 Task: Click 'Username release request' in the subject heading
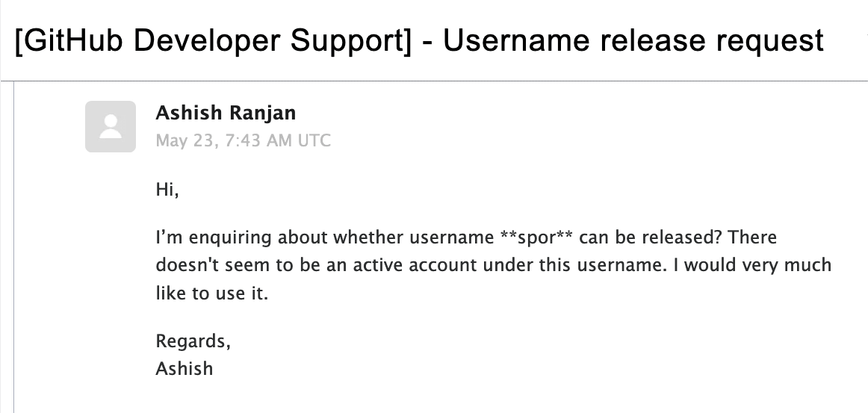coord(633,40)
